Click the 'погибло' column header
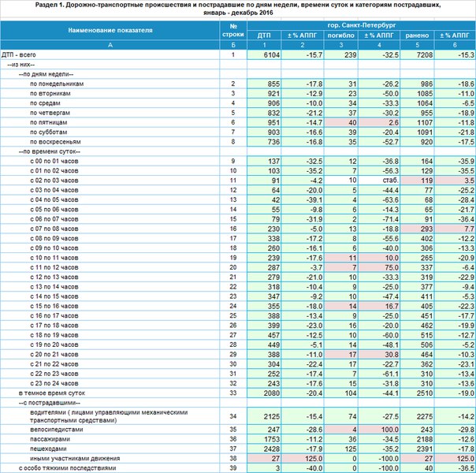 click(x=341, y=35)
